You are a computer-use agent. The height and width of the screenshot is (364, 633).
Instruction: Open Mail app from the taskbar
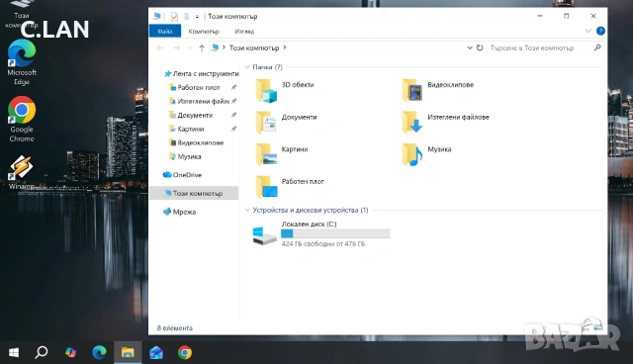coord(156,353)
